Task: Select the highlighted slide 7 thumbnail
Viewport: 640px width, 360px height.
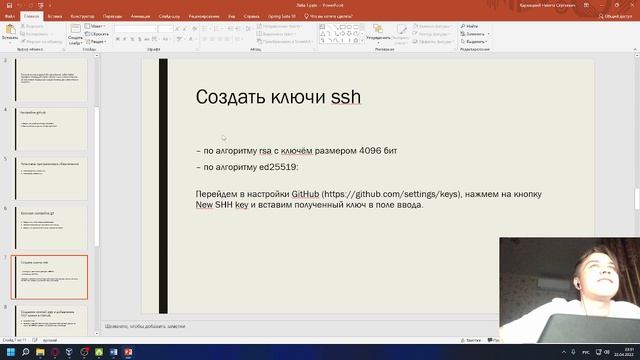Action: coord(49,278)
